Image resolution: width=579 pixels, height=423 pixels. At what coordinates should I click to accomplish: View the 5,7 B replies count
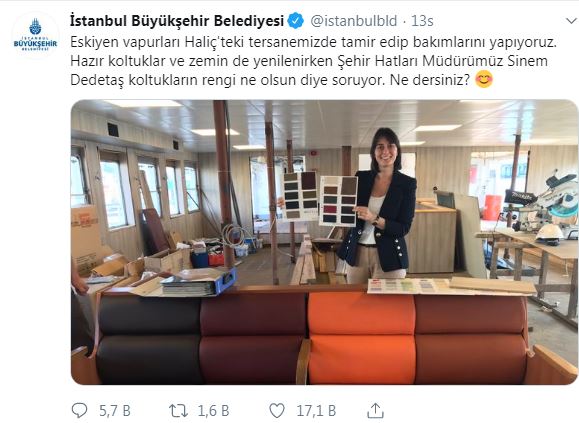(x=115, y=410)
